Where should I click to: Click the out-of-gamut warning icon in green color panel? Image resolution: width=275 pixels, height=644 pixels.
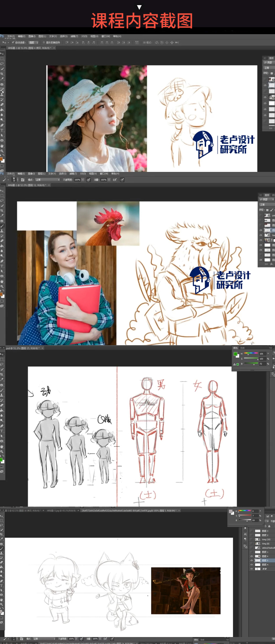click(234, 364)
